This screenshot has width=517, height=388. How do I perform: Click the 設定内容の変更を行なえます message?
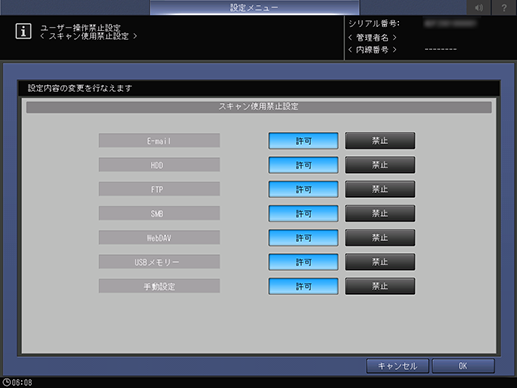point(80,88)
